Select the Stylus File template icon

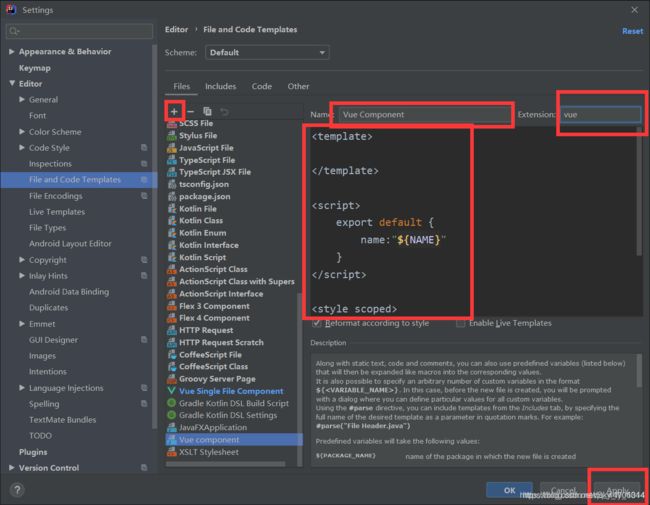tap(172, 136)
